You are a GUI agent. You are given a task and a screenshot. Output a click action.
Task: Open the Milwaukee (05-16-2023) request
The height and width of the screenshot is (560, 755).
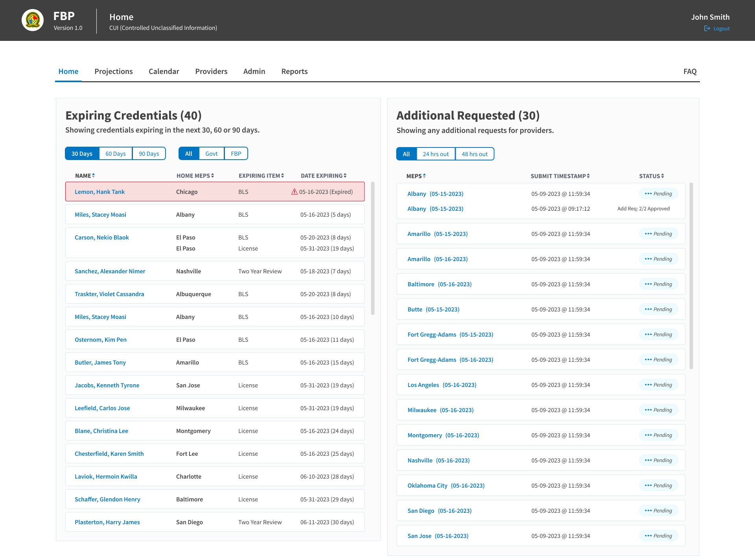[440, 410]
